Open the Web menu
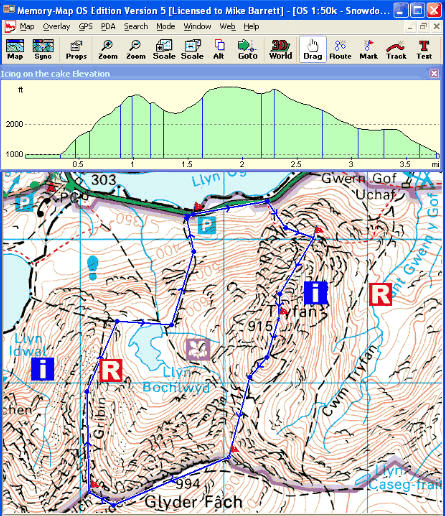The height and width of the screenshot is (516, 445). (x=227, y=26)
